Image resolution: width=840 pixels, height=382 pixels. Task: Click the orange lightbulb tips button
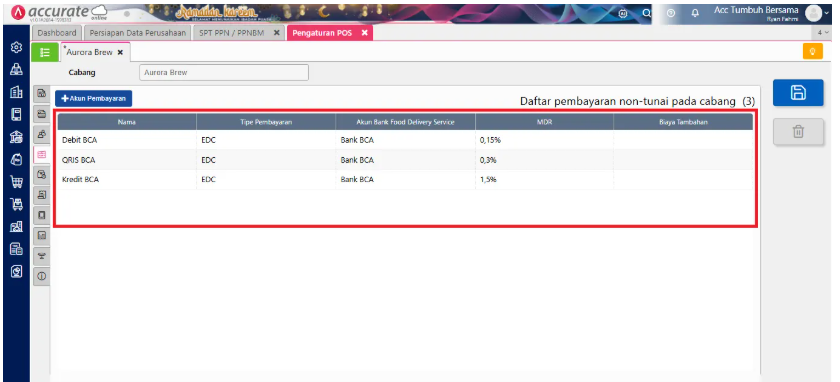coord(813,52)
